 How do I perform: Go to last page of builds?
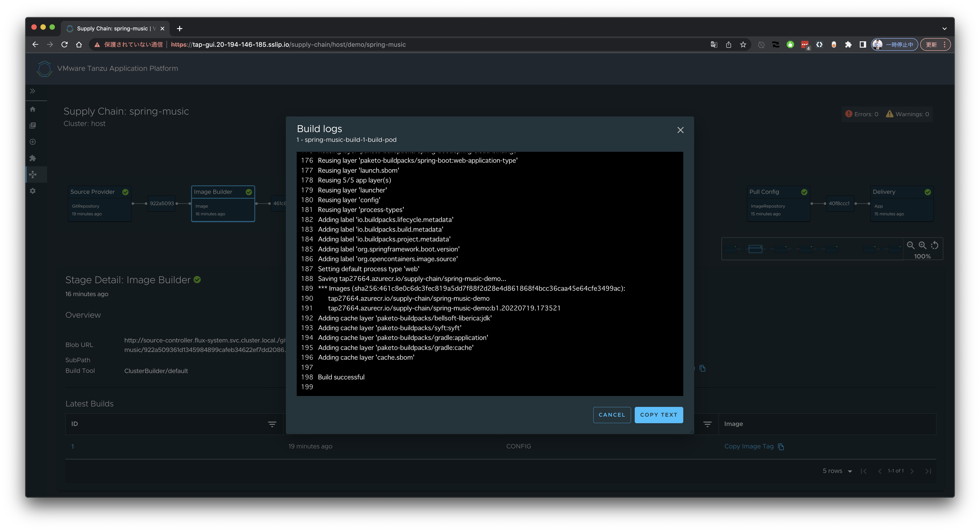coord(928,471)
